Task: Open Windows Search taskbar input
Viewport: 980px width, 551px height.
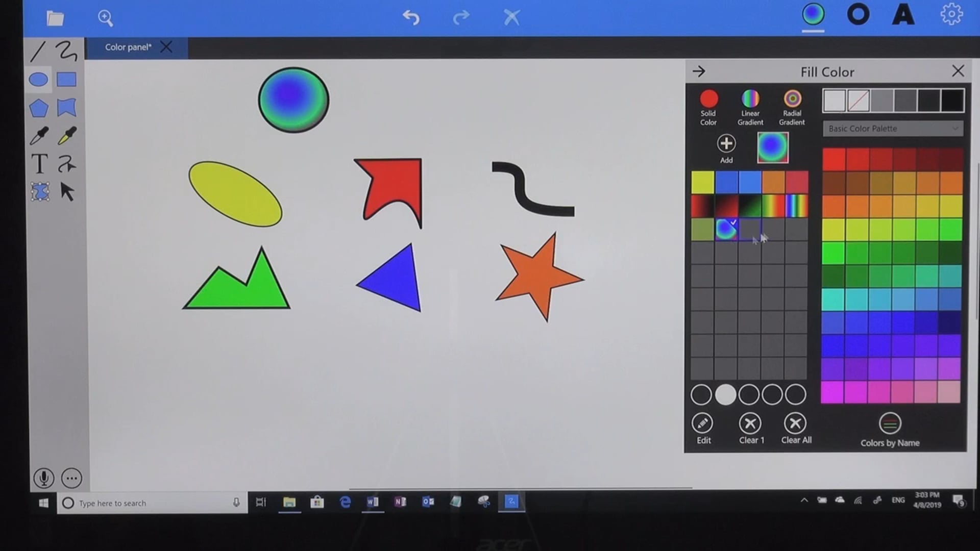Action: (x=152, y=503)
